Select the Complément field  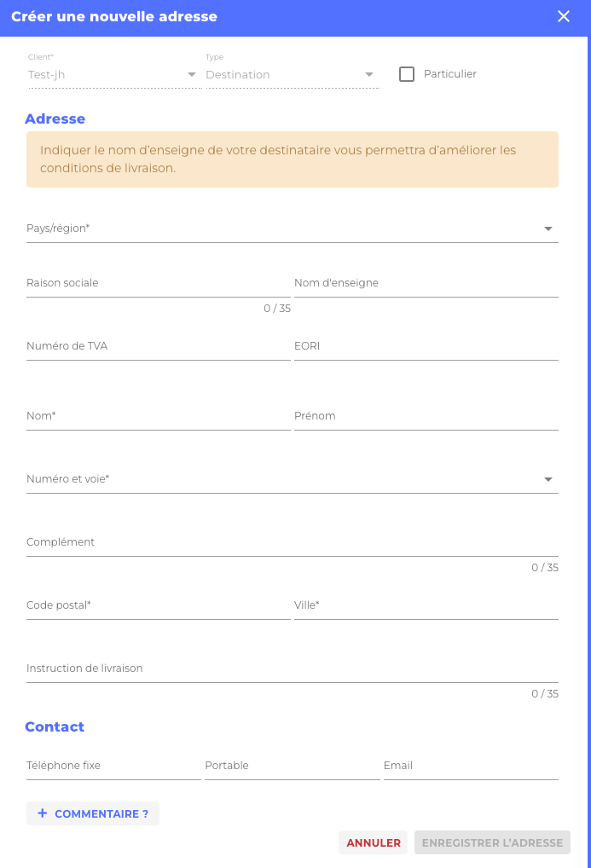click(292, 543)
